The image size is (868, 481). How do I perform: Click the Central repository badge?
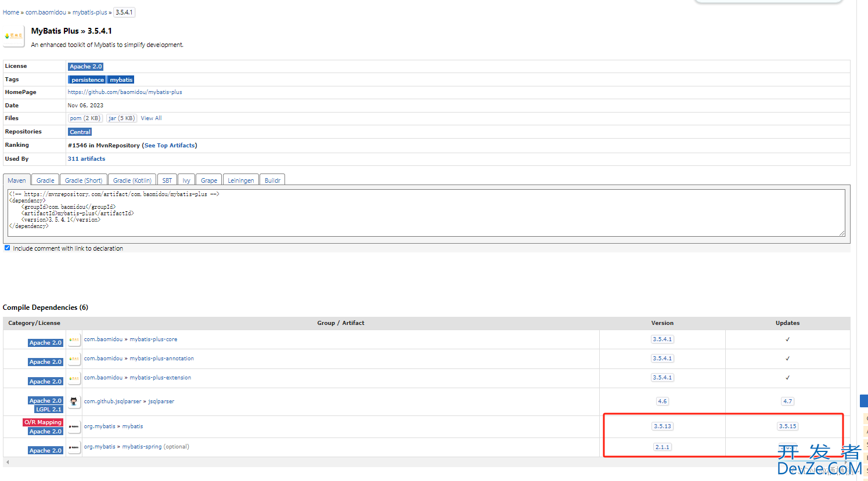click(x=80, y=132)
